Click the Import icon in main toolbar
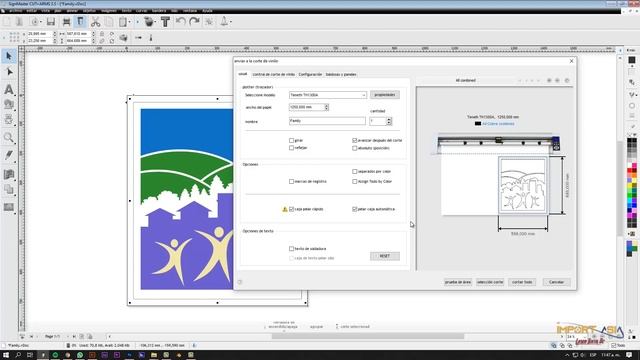 coord(35,22)
